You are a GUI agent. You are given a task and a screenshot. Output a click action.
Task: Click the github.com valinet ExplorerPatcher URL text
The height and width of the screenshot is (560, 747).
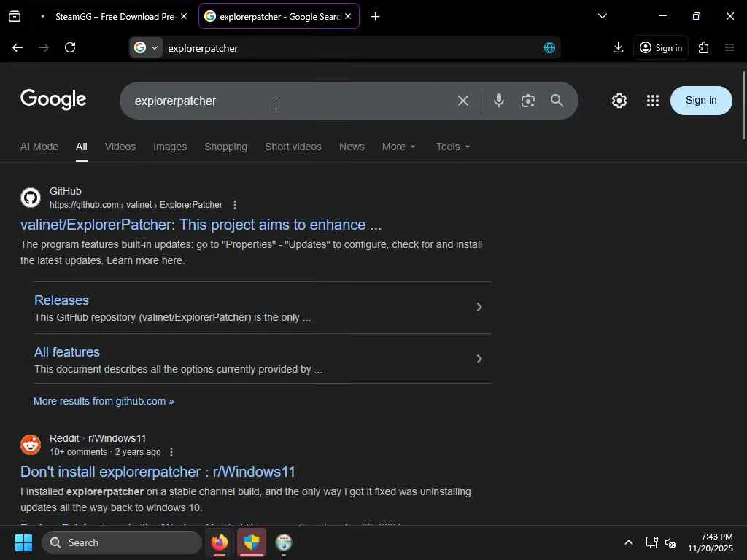pyautogui.click(x=136, y=205)
